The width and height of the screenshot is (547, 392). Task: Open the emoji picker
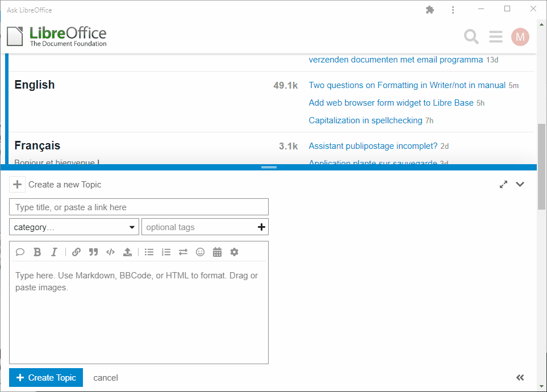[201, 252]
